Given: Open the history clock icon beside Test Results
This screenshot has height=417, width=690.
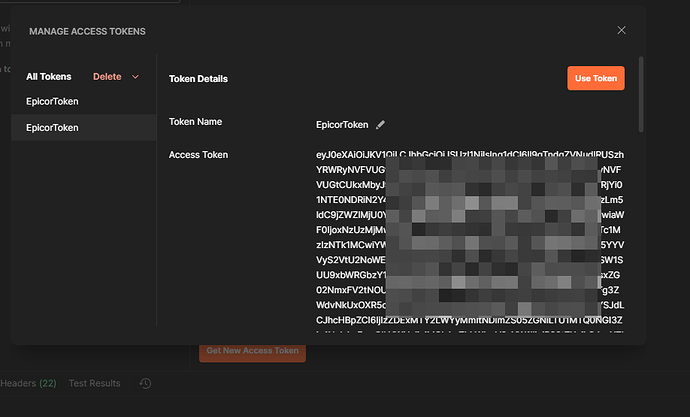Looking at the screenshot, I should tap(146, 383).
